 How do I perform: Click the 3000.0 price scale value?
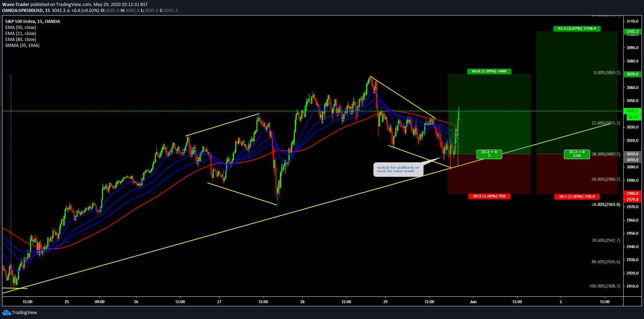coord(633,167)
